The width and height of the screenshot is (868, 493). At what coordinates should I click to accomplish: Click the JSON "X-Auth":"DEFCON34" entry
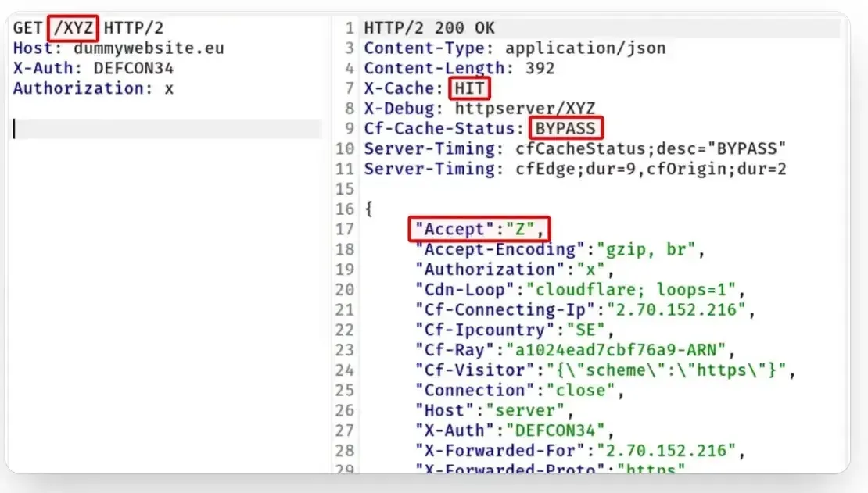point(515,430)
